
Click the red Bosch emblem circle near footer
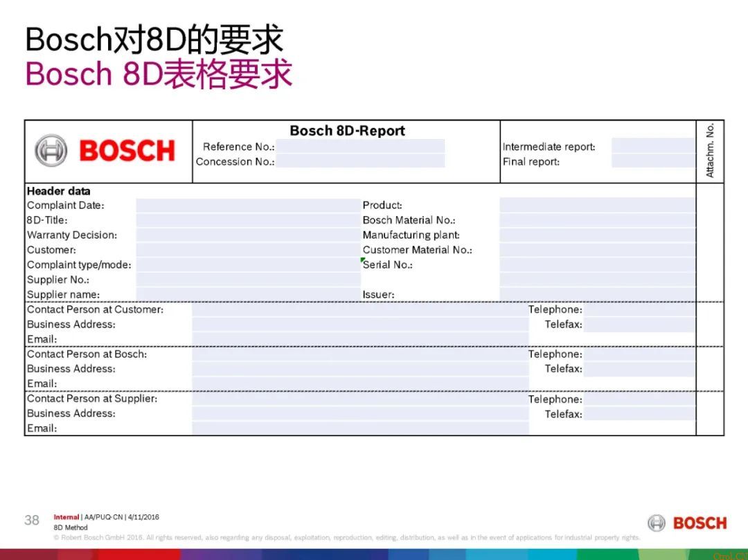click(655, 524)
